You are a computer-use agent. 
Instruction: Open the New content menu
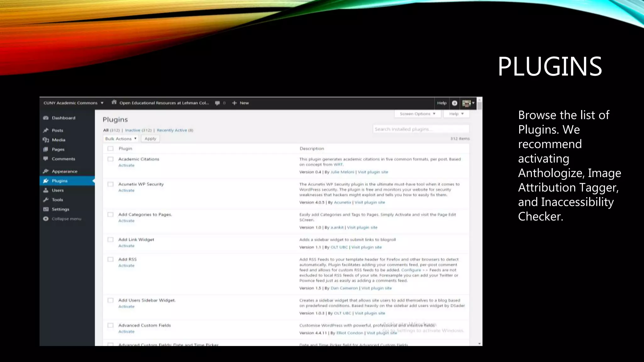pos(241,103)
